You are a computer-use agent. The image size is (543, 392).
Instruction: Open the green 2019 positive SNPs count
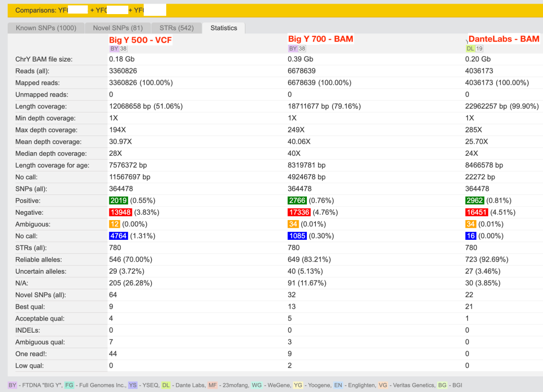click(x=118, y=201)
